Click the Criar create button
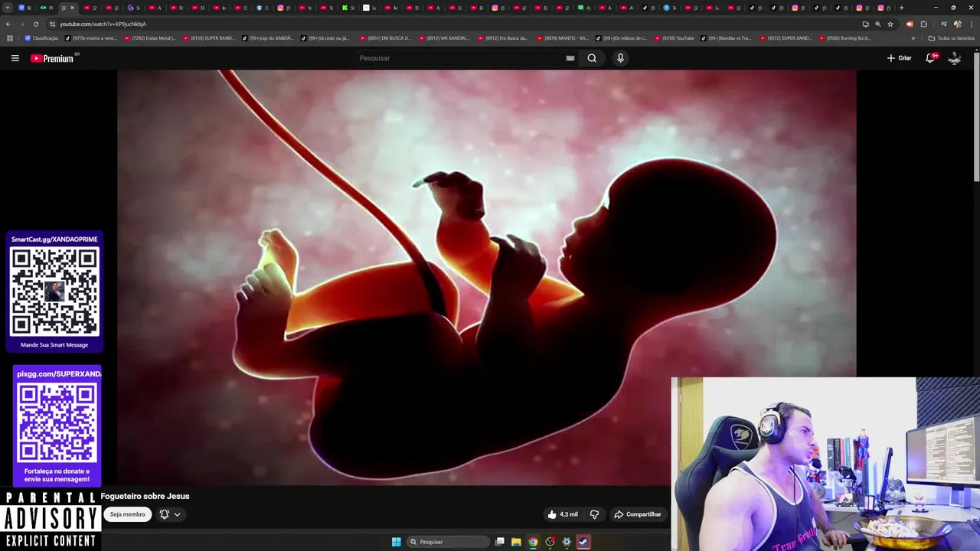This screenshot has width=980, height=551. click(x=899, y=58)
